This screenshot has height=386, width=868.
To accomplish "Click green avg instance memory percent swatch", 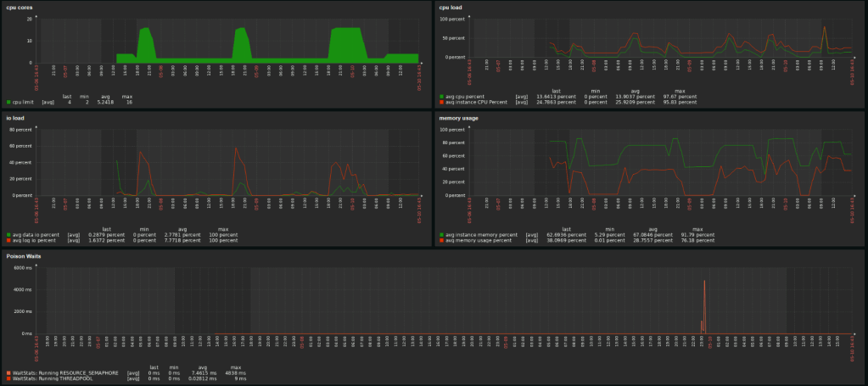I will coord(442,234).
